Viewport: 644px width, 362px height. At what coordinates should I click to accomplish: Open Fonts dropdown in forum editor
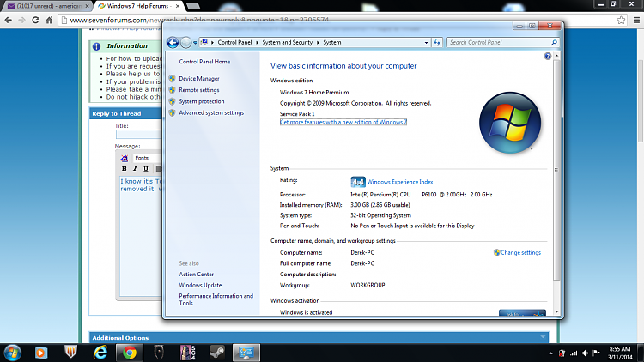(x=147, y=158)
